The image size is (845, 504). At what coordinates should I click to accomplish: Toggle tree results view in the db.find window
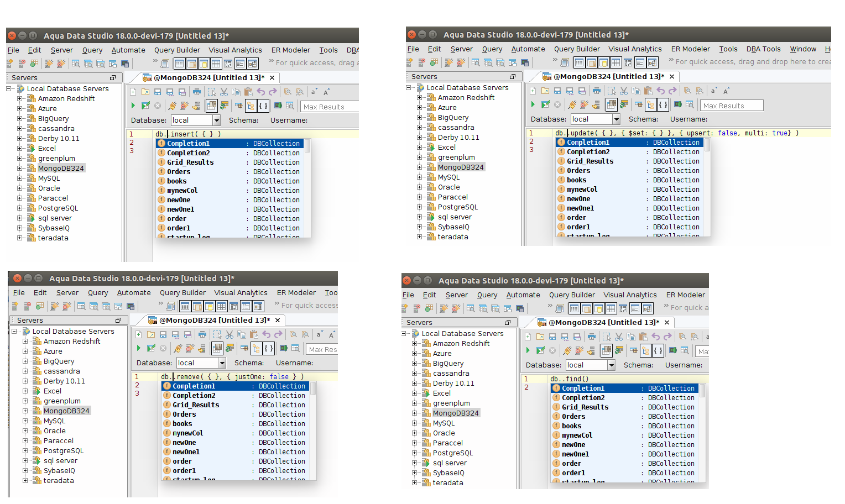645,350
